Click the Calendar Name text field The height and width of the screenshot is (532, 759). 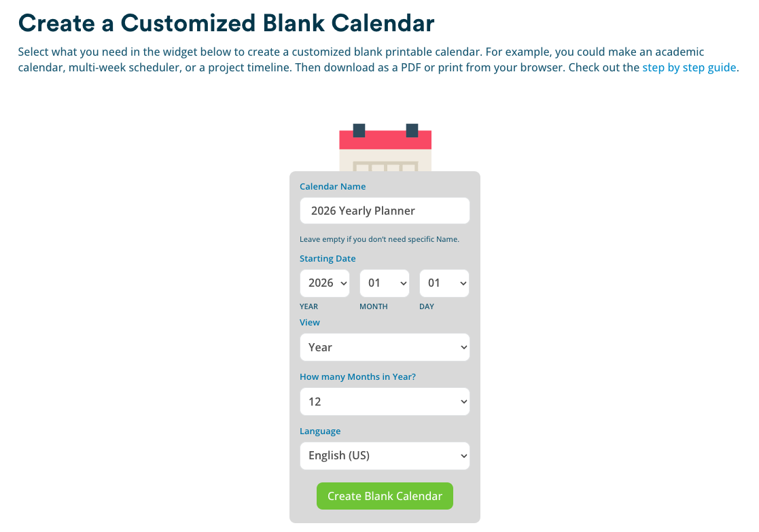(x=385, y=211)
